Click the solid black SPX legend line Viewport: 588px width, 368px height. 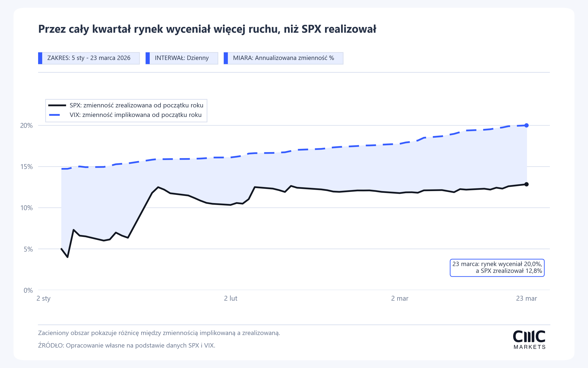pos(57,105)
